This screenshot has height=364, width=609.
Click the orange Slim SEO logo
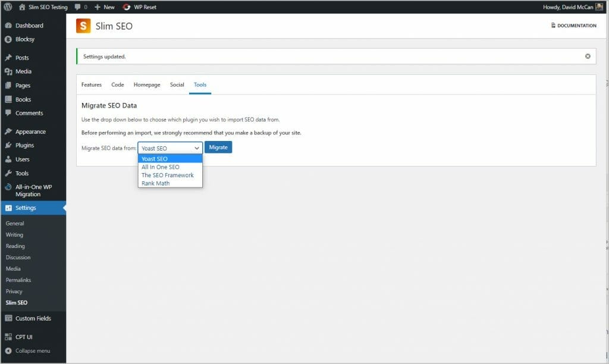(x=83, y=26)
